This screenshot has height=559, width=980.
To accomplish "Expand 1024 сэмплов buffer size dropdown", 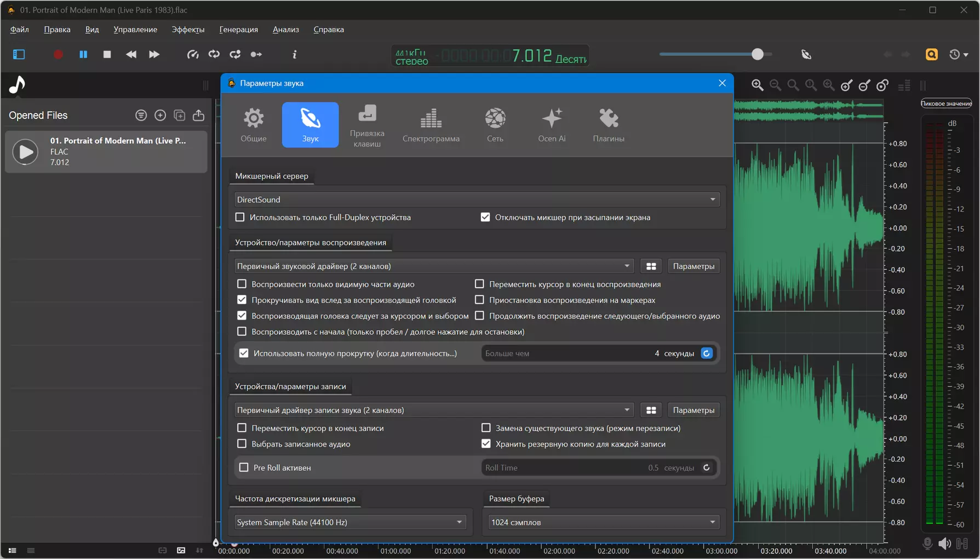I will click(604, 522).
